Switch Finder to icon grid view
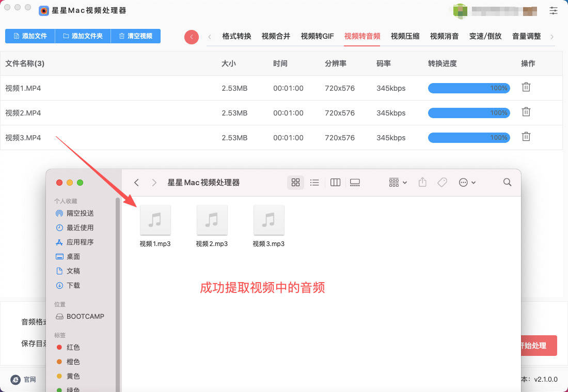This screenshot has width=568, height=392. [x=295, y=183]
